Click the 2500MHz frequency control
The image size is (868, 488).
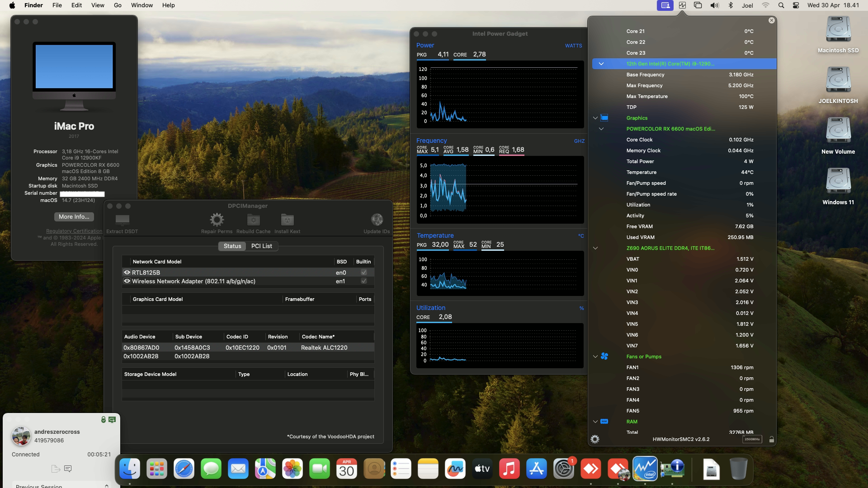tap(752, 439)
